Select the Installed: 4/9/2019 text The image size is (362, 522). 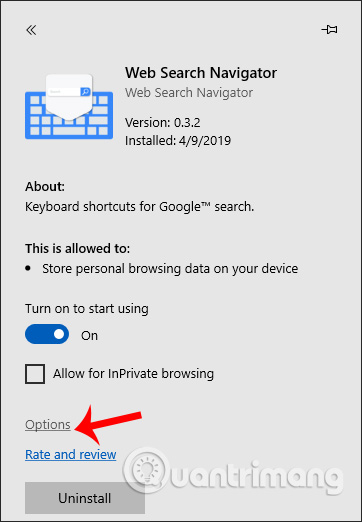click(x=178, y=141)
